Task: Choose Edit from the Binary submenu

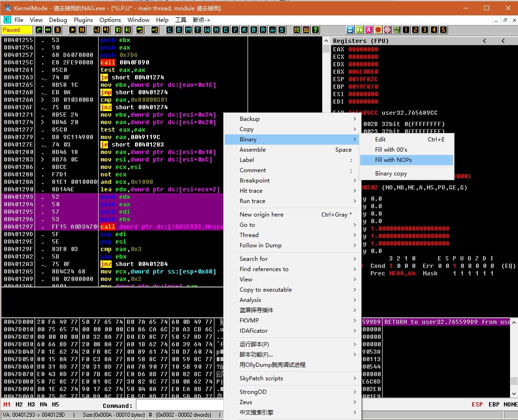Action: point(407,140)
